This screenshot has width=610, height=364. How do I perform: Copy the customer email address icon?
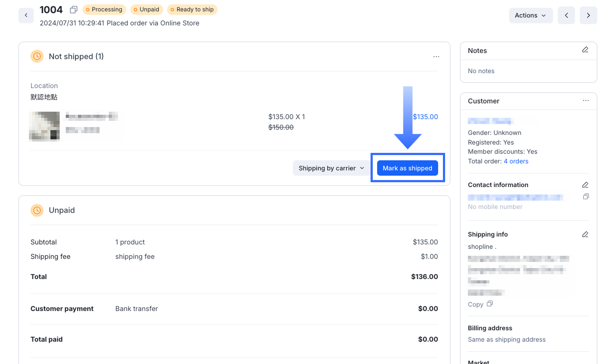pos(585,197)
